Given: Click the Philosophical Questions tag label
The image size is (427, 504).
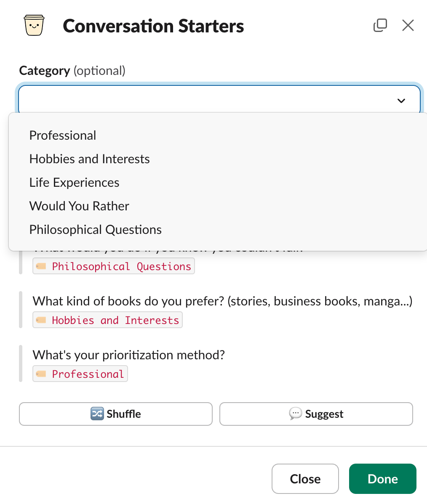Looking at the screenshot, I should click(121, 267).
